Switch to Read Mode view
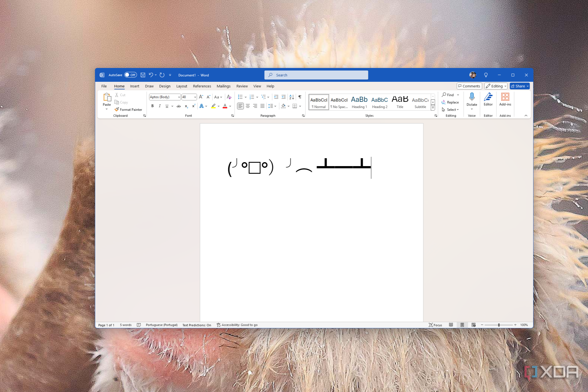 pyautogui.click(x=451, y=325)
